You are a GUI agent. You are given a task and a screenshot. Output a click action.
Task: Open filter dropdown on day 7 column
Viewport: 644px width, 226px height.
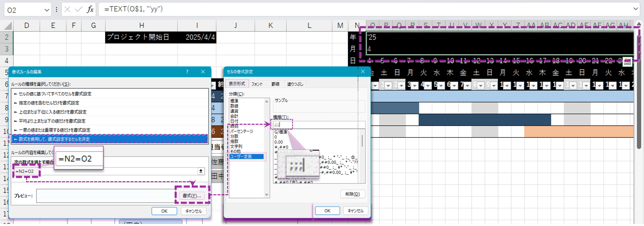[x=467, y=86]
